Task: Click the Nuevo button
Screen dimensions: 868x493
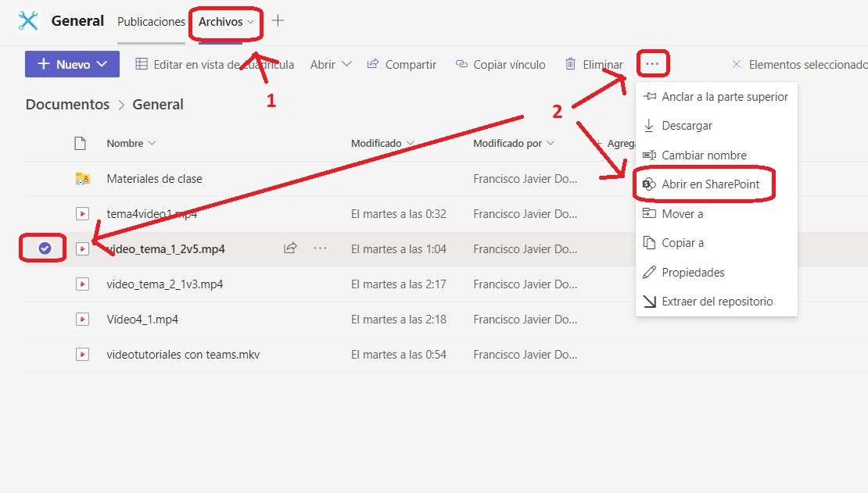Action: 72,64
